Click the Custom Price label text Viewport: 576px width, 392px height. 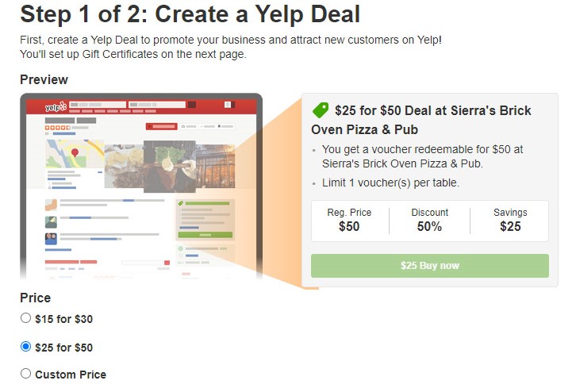pos(71,375)
